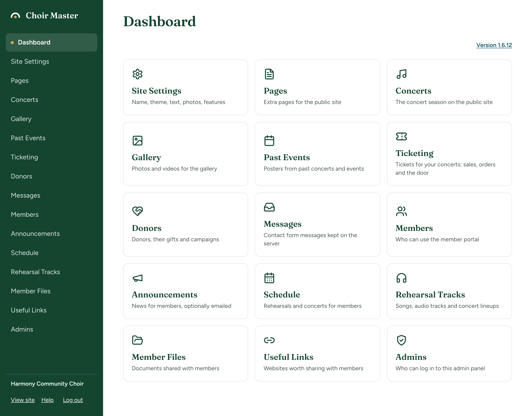Open Schedule in the sidebar
This screenshot has width=532, height=416.
51,253
